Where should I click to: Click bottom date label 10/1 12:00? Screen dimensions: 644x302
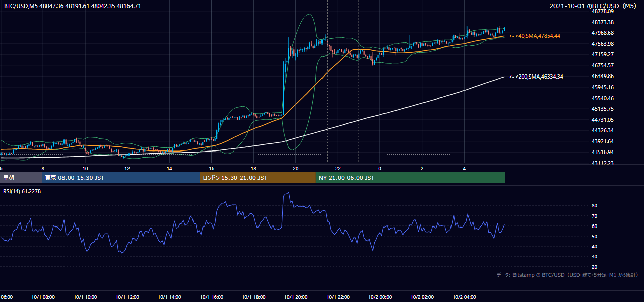point(127,297)
